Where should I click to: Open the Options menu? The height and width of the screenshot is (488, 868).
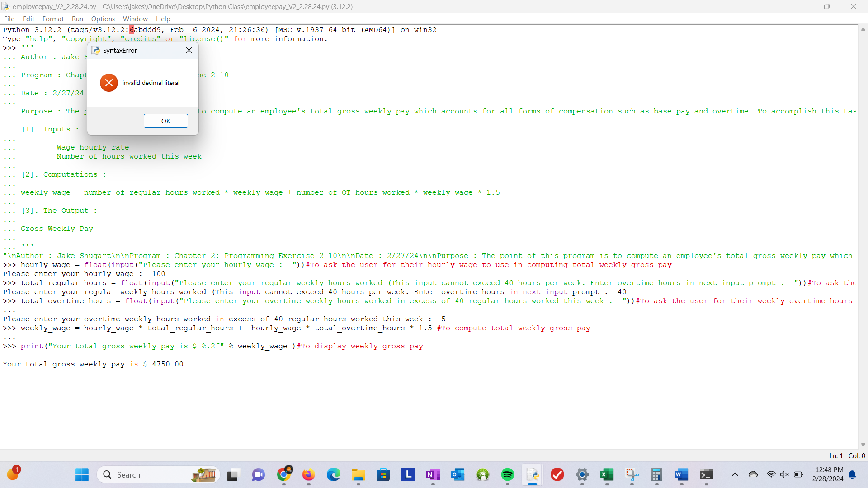(103, 19)
